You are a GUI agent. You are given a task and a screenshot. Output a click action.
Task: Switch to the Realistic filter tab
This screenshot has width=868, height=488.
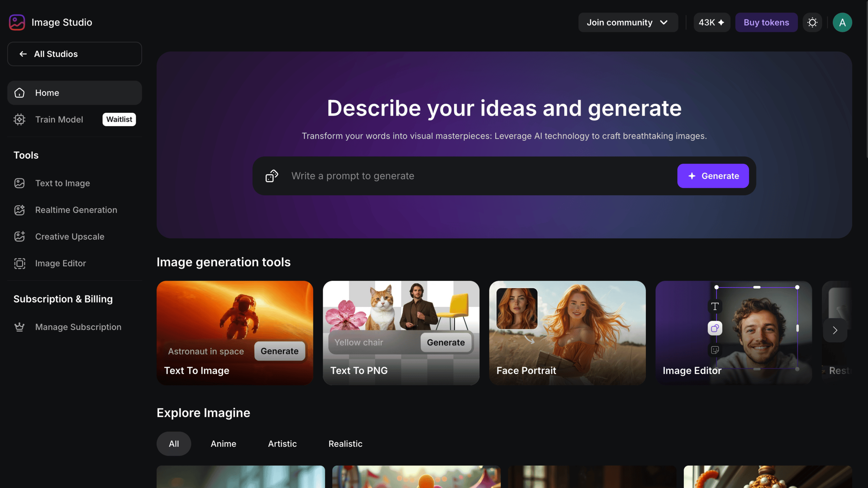coord(345,444)
